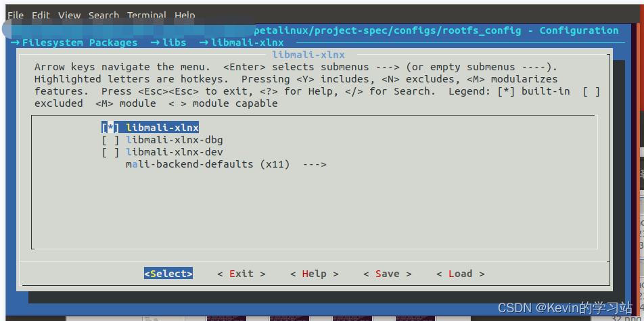Select the libmali-xlnx-dbg row label

pyautogui.click(x=175, y=140)
